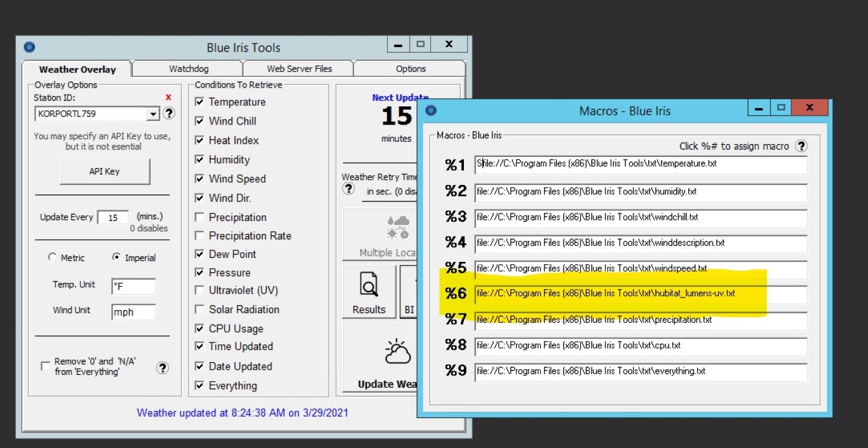Disable the Humidity condition

click(x=200, y=160)
